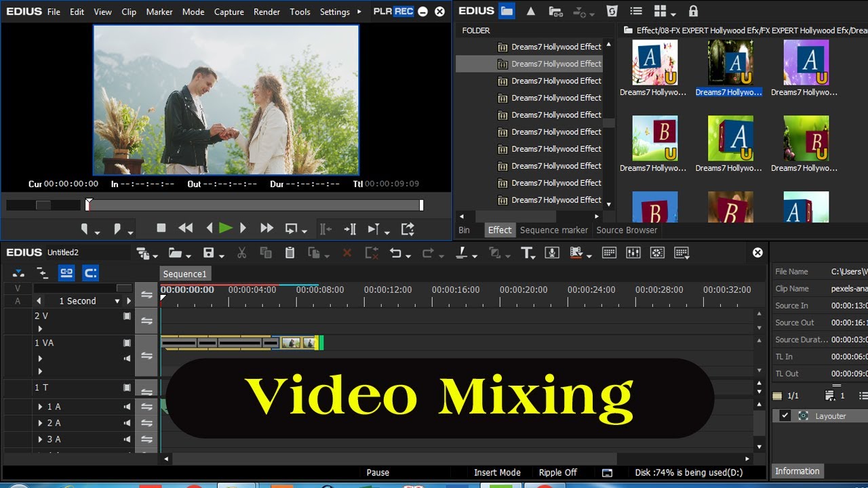Open the File menu
This screenshot has width=868, height=488.
[x=54, y=12]
